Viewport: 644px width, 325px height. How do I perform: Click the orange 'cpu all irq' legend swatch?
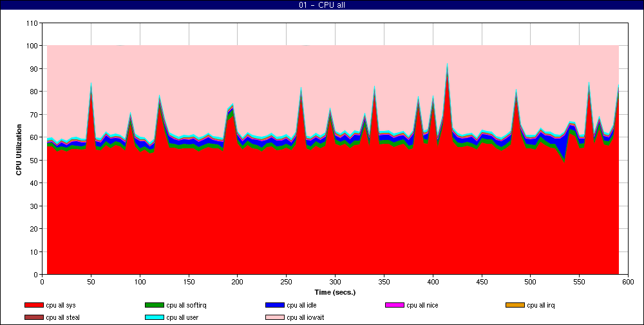pyautogui.click(x=515, y=305)
